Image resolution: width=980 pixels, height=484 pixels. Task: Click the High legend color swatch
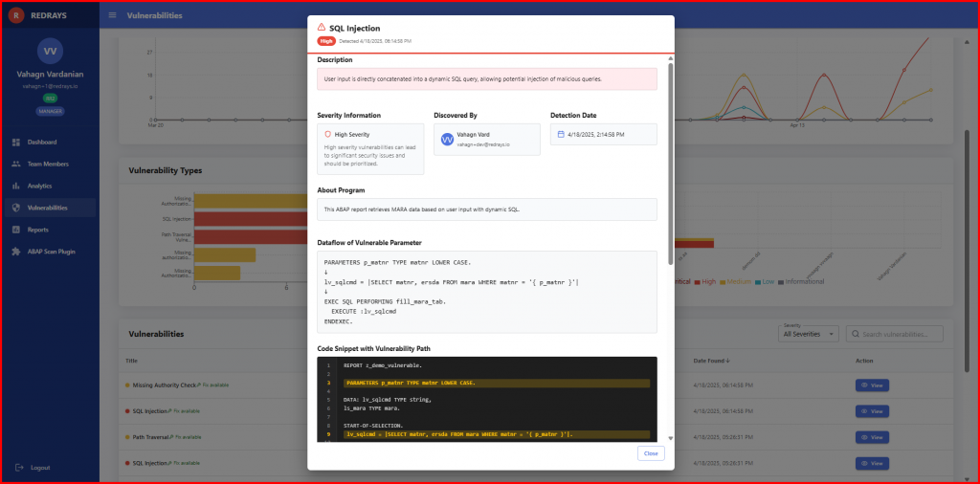click(697, 281)
